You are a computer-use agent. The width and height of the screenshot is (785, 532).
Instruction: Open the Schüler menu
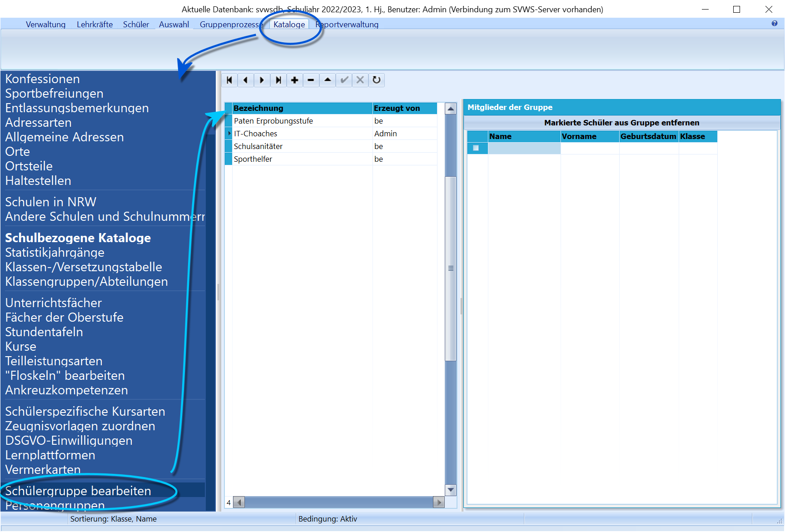[x=136, y=25]
